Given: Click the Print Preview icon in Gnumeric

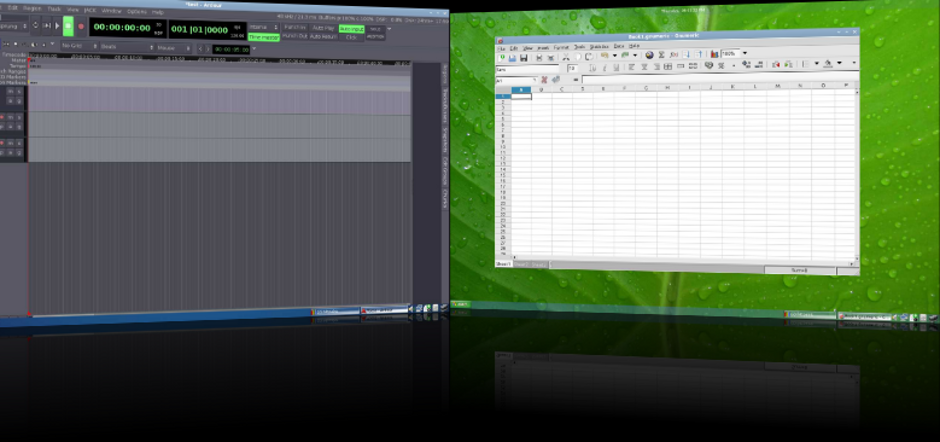Looking at the screenshot, I should click(x=550, y=58).
